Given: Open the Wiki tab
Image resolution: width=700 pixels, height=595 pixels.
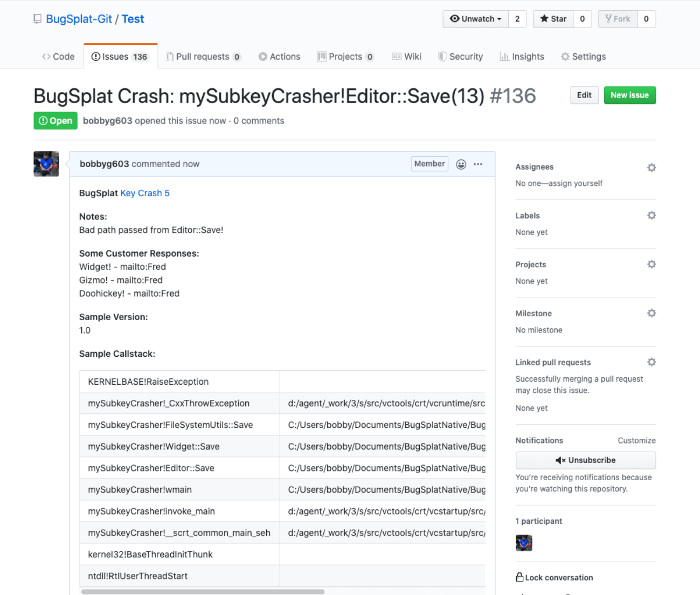Looking at the screenshot, I should tap(406, 57).
